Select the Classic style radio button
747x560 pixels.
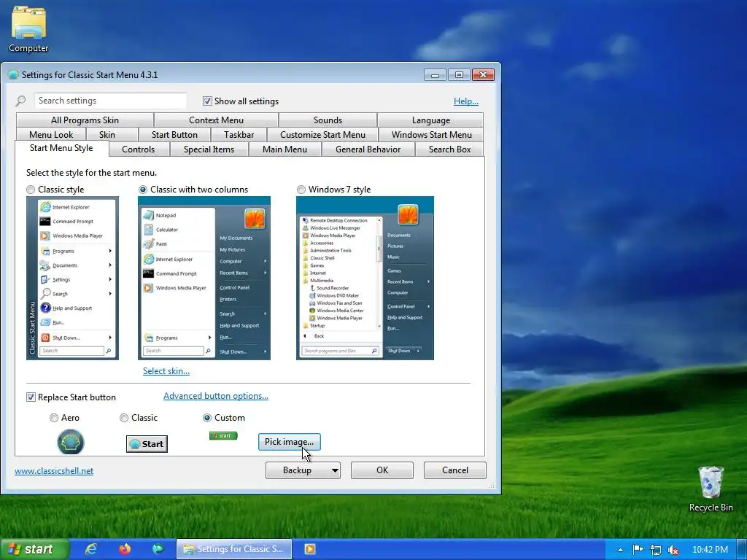click(x=31, y=190)
